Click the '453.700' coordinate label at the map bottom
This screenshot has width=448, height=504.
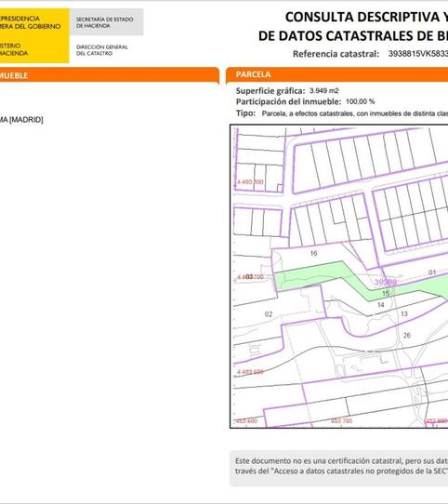click(342, 420)
